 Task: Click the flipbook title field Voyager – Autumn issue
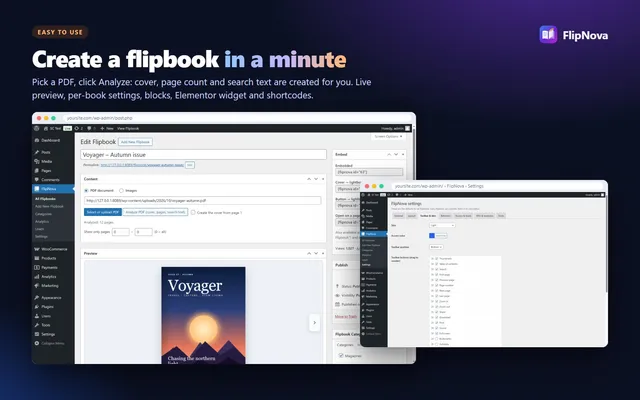point(203,155)
